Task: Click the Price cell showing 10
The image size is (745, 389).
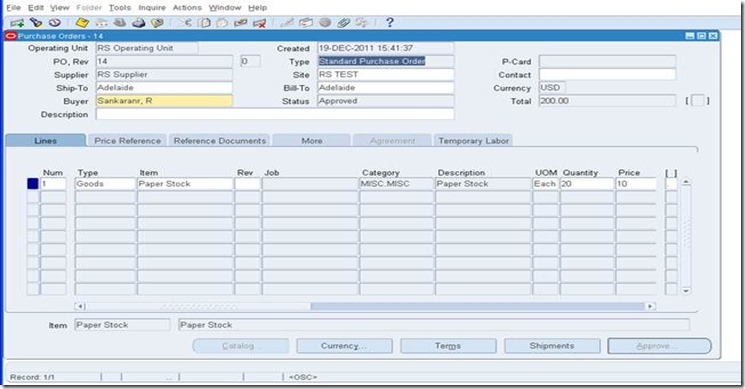Action: pyautogui.click(x=636, y=184)
